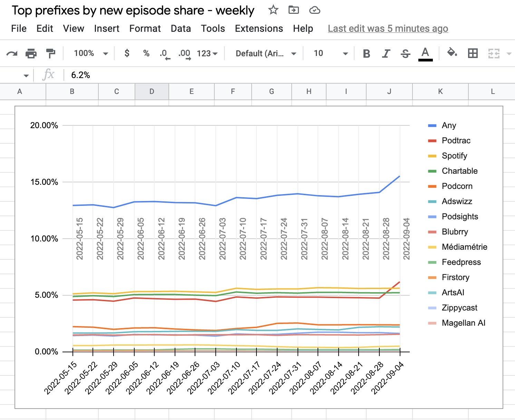Screen dimensions: 515x420
Task: Open the text color picker
Action: [x=425, y=54]
